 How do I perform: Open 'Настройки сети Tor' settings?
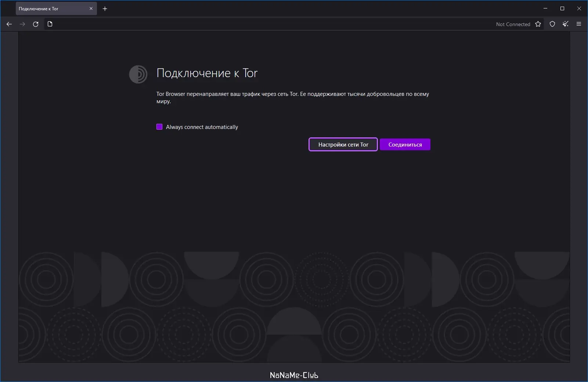343,144
